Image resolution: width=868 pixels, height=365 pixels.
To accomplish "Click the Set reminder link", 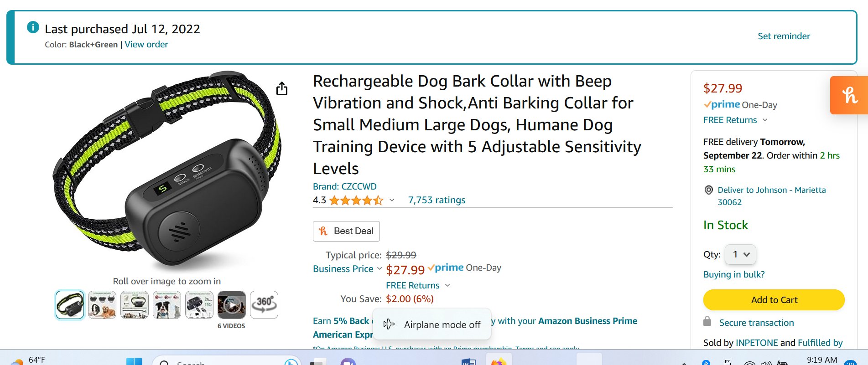I will click(x=784, y=36).
